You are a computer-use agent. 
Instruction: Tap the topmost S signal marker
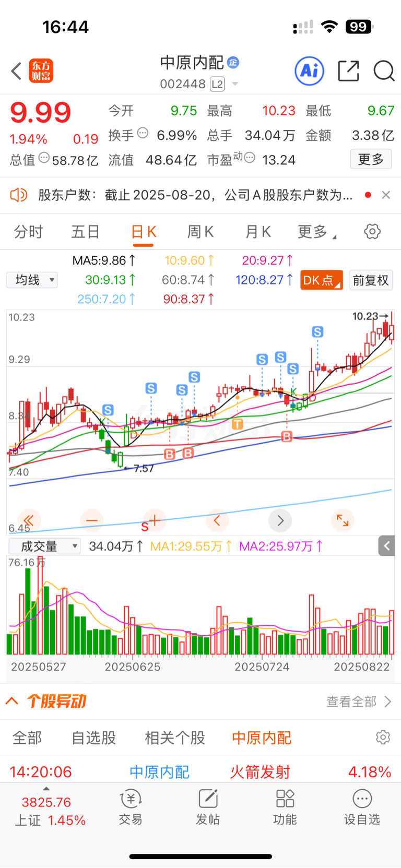click(317, 331)
